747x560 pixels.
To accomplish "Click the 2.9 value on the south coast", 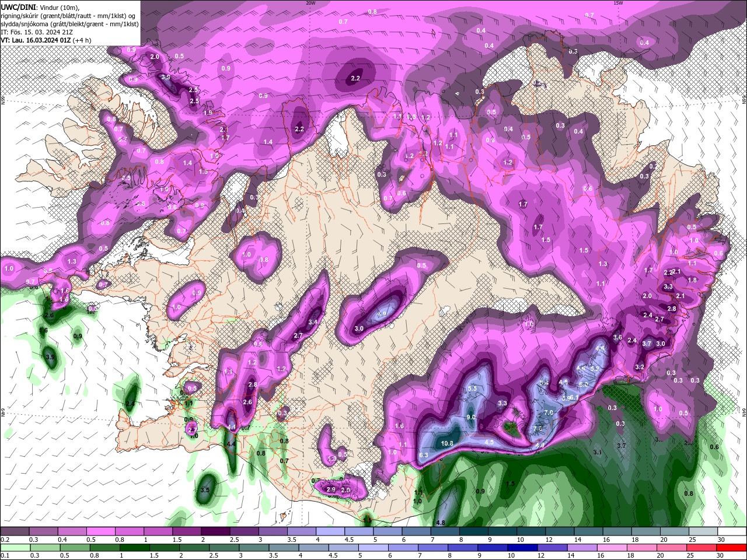I will coord(331,489).
